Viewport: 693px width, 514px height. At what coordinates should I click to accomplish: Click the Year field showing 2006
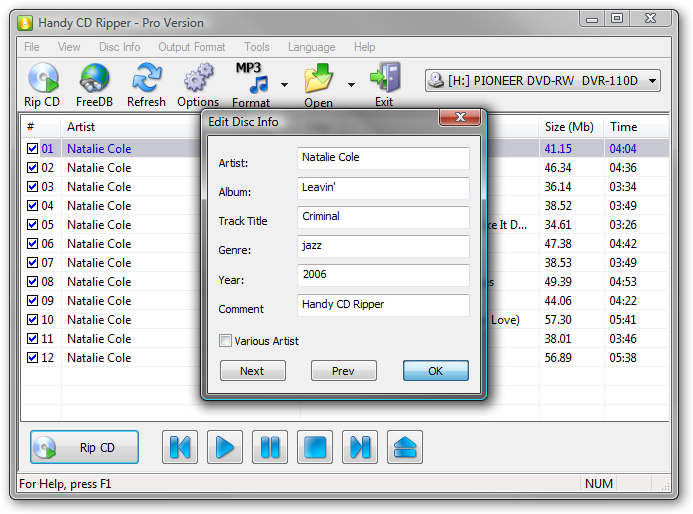[x=383, y=275]
